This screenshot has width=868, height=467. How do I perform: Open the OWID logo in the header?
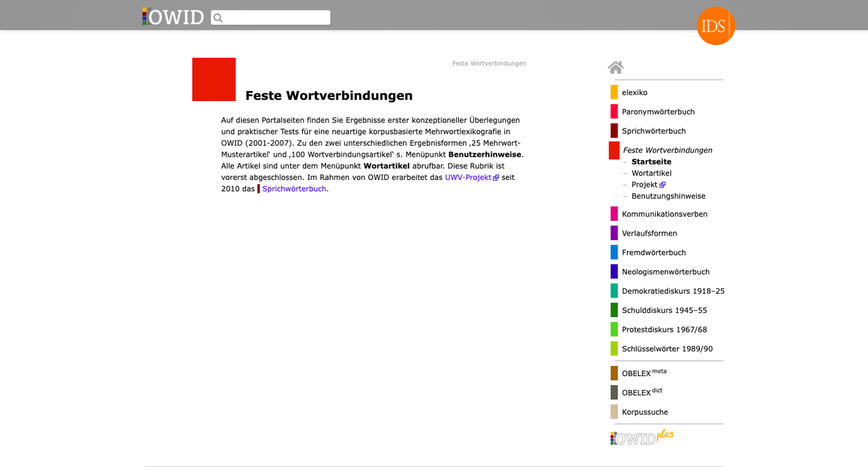coord(173,17)
